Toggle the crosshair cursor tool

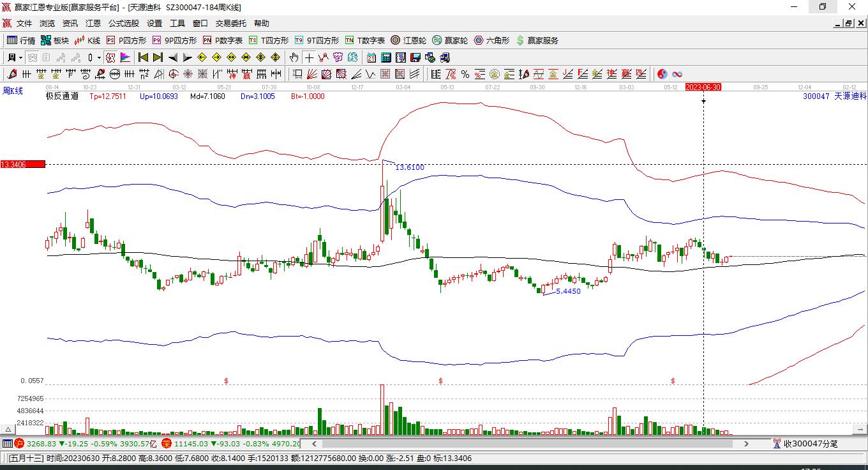pyautogui.click(x=310, y=57)
